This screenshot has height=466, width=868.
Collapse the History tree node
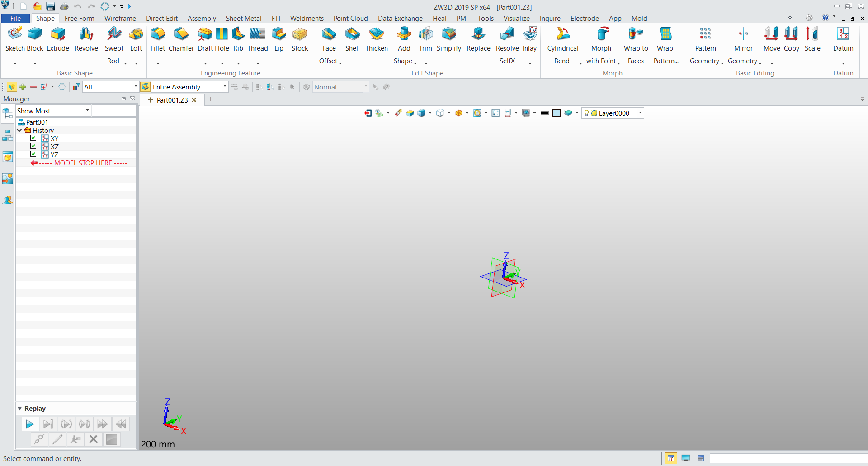tap(19, 130)
